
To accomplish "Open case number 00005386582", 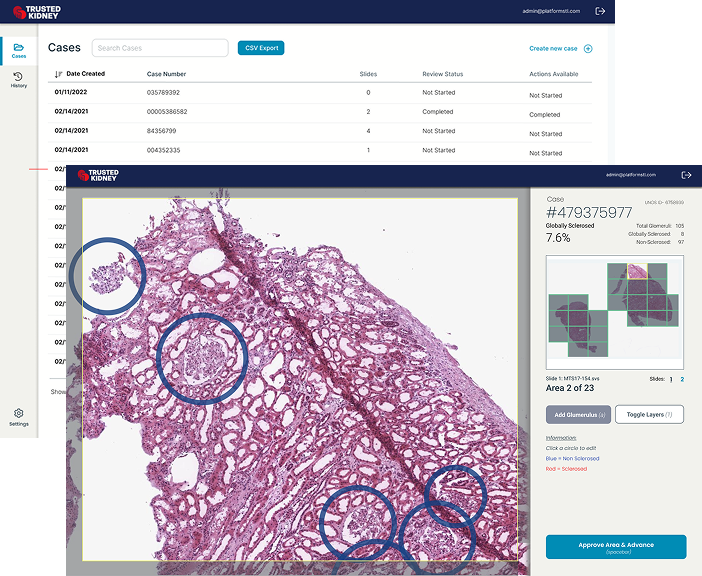I will pos(167,112).
